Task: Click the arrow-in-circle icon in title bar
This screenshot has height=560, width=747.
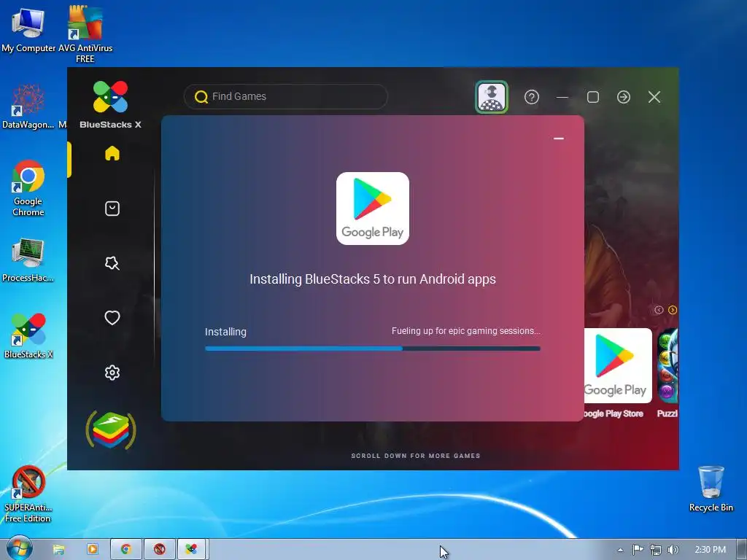Action: click(624, 97)
